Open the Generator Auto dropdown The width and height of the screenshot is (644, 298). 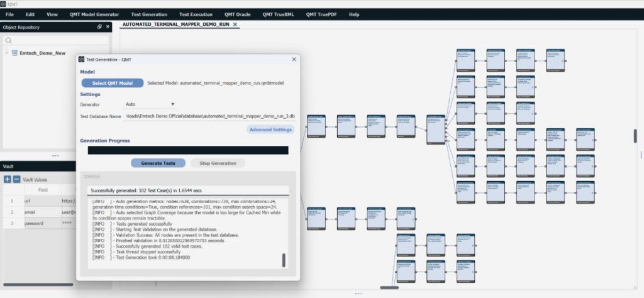tap(150, 104)
